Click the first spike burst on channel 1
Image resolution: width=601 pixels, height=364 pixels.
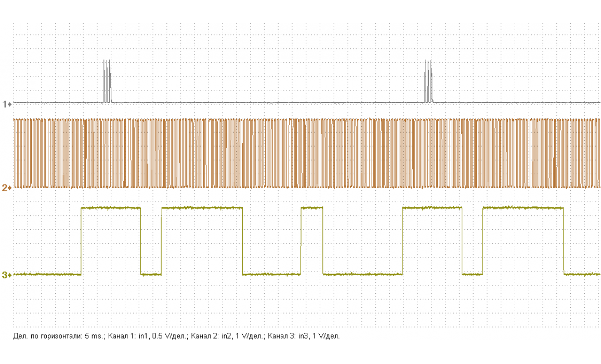(107, 82)
